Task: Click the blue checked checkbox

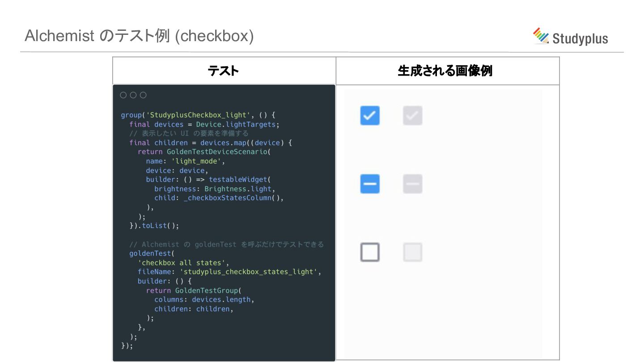Action: tap(370, 115)
